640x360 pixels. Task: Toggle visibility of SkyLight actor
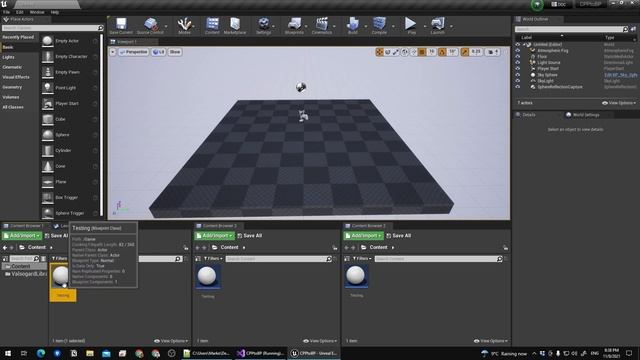tap(518, 81)
